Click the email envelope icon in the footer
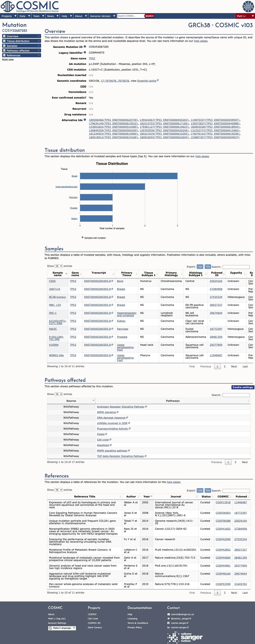The height and width of the screenshot is (644, 255). tap(169, 614)
